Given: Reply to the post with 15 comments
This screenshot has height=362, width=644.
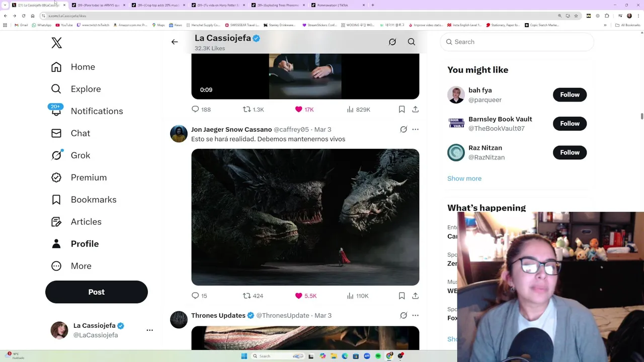Looking at the screenshot, I should [x=199, y=296].
